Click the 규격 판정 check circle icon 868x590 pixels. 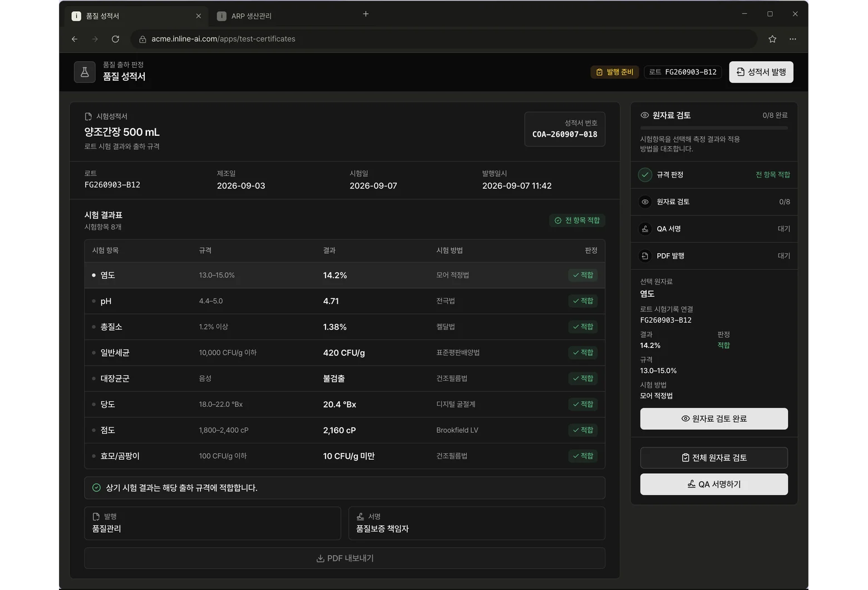(x=645, y=175)
